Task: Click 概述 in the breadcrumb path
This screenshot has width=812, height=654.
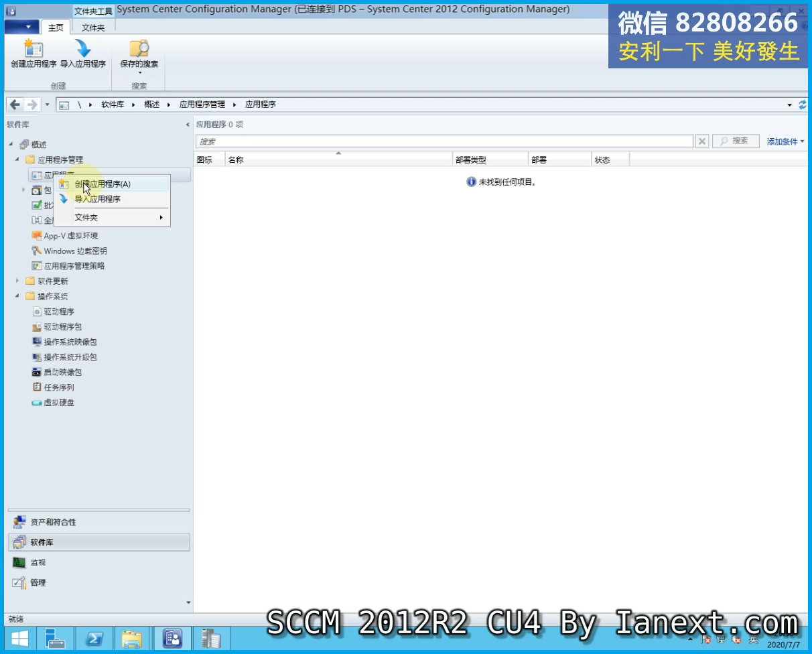Action: coord(152,105)
